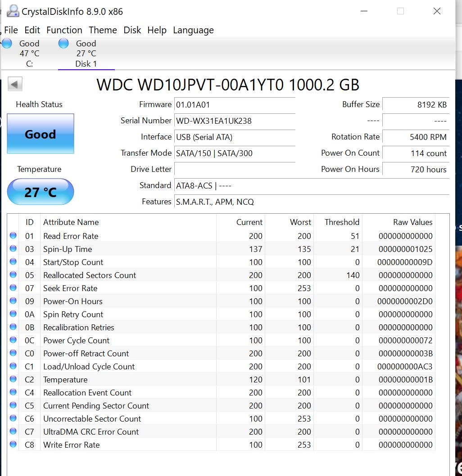Click the ID column header
This screenshot has height=476, width=462.
pos(29,222)
